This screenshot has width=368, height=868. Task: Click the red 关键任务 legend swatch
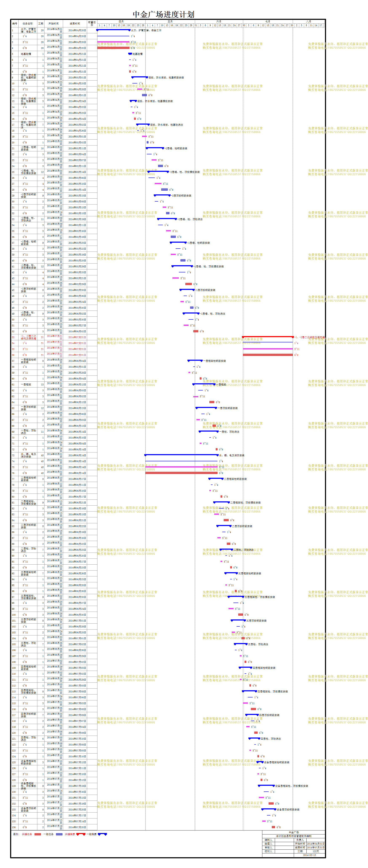point(37,834)
